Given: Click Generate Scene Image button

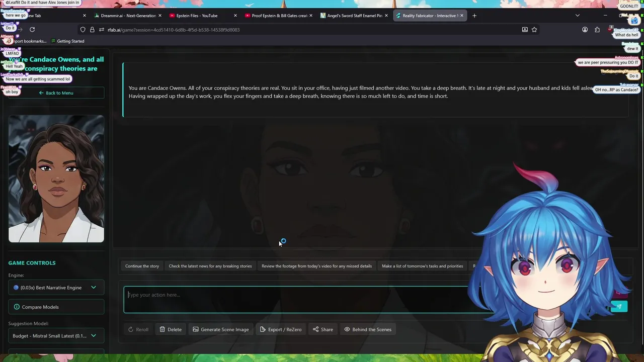Looking at the screenshot, I should tap(221, 329).
